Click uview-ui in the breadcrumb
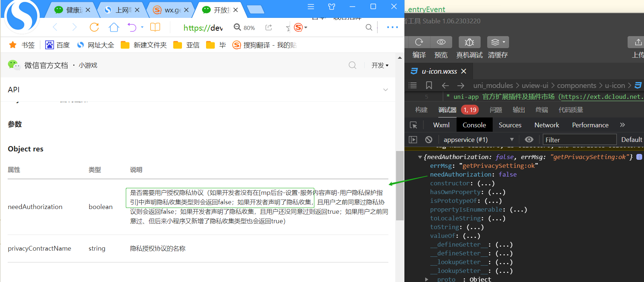Image resolution: width=644 pixels, height=282 pixels. pyautogui.click(x=535, y=85)
